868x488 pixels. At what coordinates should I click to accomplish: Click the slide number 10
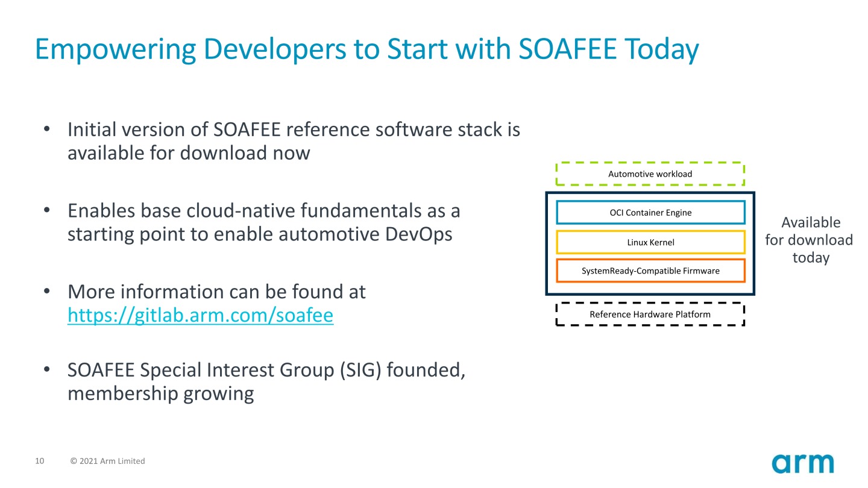click(40, 461)
